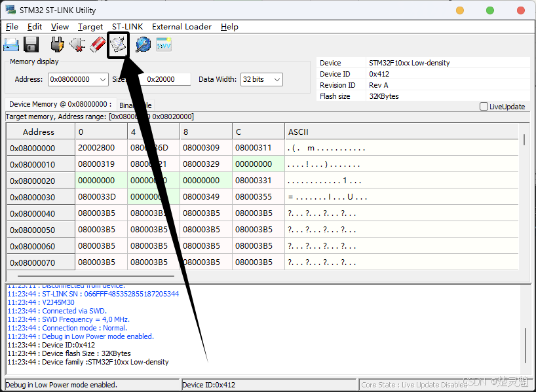Expand the Address combo box dropdown arrow
The width and height of the screenshot is (536, 392).
103,80
